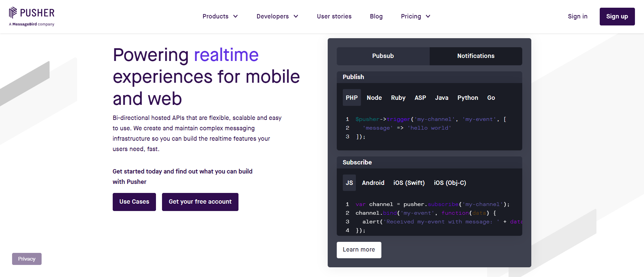Viewport: 644px width, 277px height.
Task: Select ASP publish language
Action: [420, 97]
